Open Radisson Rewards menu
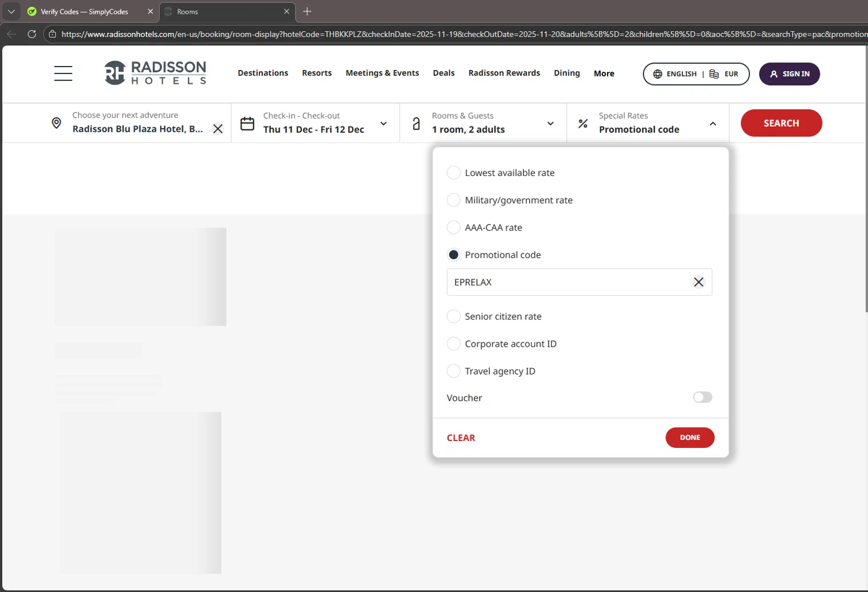This screenshot has width=868, height=592. click(x=504, y=73)
